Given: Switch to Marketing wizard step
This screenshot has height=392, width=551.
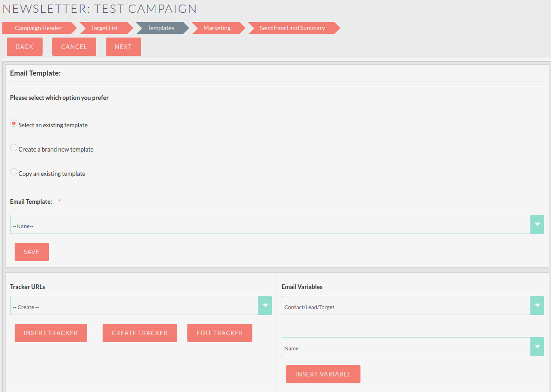Looking at the screenshot, I should tap(217, 28).
